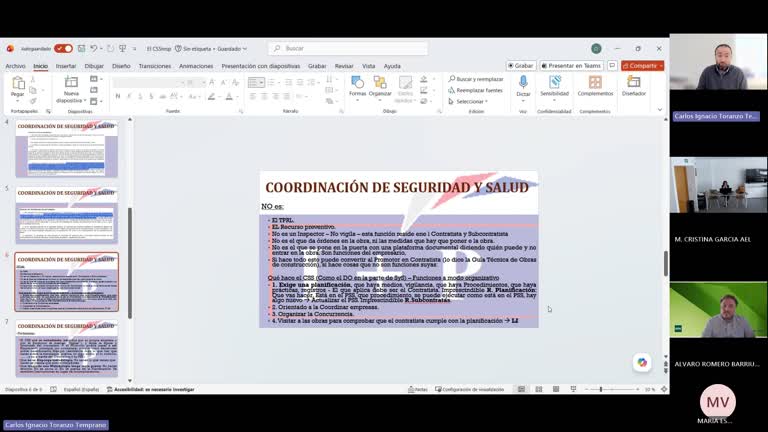Start presentation from quick access toolbar icon
The height and width of the screenshot is (432, 768).
click(122, 48)
